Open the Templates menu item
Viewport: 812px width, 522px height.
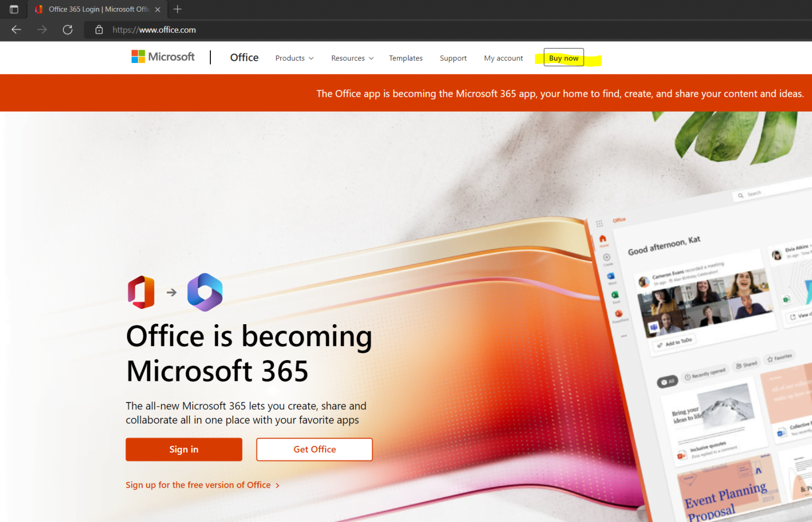click(x=405, y=58)
